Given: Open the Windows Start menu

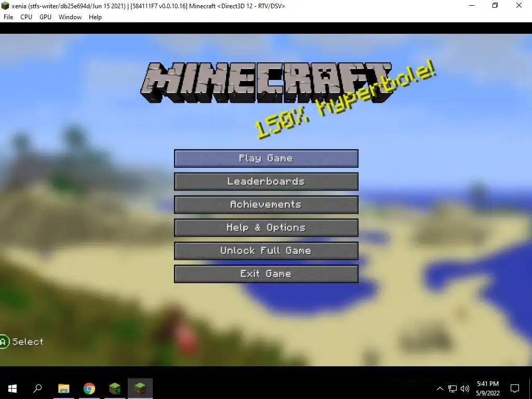Looking at the screenshot, I should (x=12, y=389).
